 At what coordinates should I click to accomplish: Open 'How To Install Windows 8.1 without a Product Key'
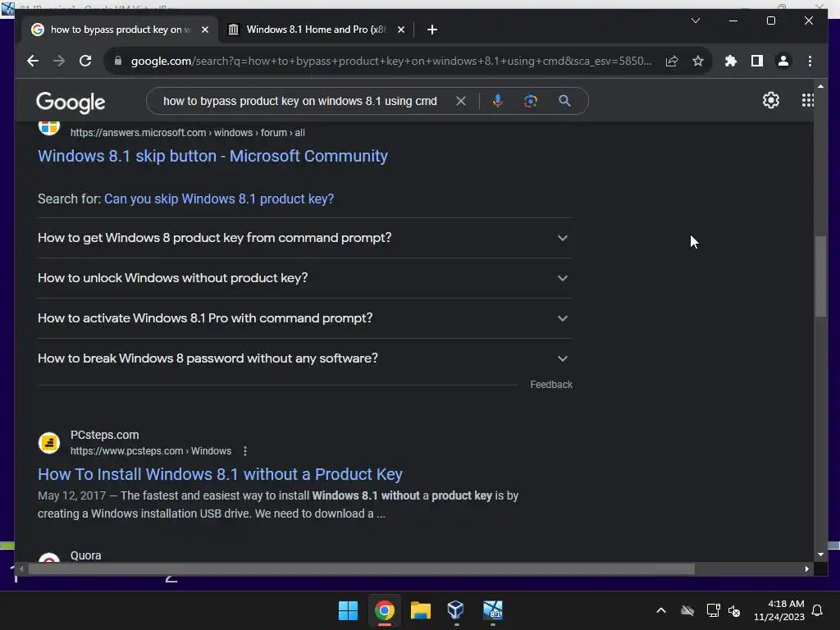(x=220, y=474)
